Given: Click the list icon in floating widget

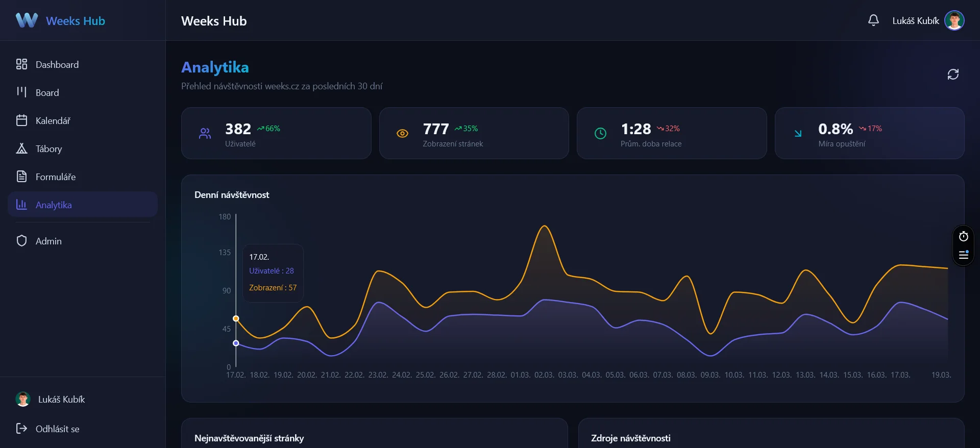Looking at the screenshot, I should (x=964, y=255).
